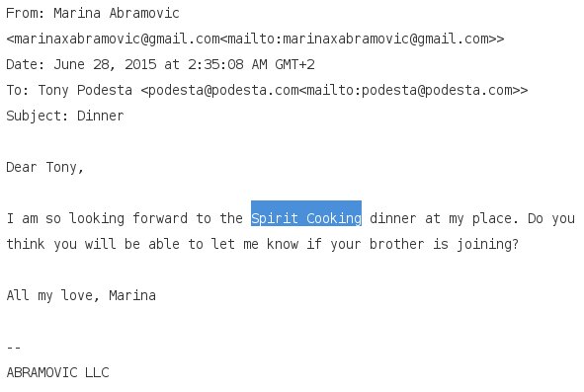Click the ABRAMOVIC LLC signature text
584x392 pixels.
click(x=57, y=372)
